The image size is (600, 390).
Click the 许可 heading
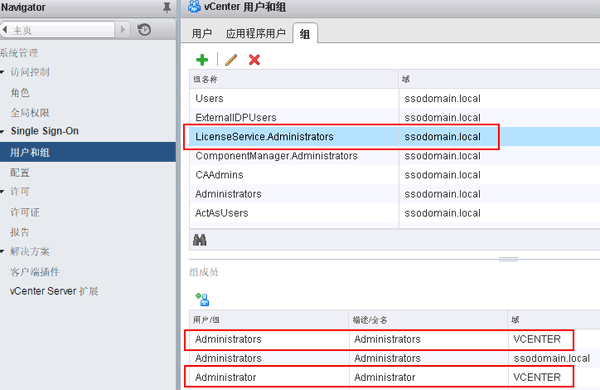20,191
